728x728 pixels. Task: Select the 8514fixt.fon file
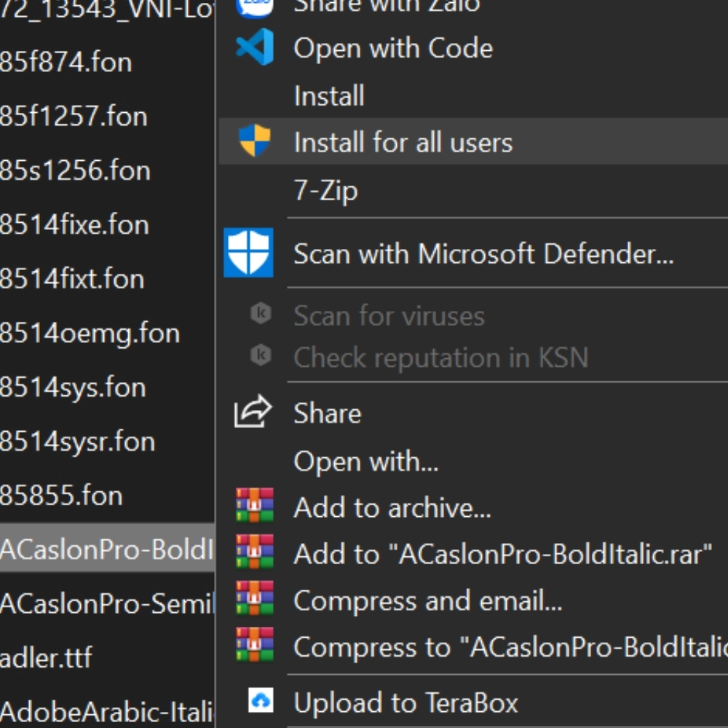pyautogui.click(x=72, y=279)
